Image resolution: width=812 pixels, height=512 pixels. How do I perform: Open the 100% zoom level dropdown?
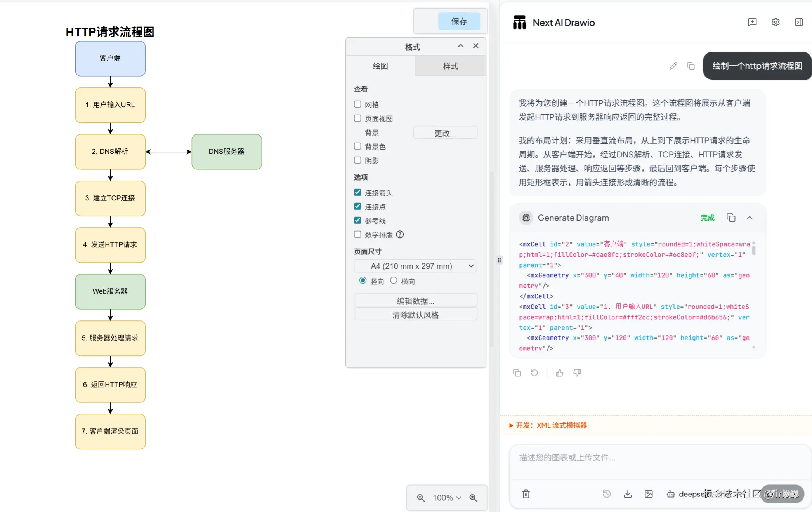point(447,498)
